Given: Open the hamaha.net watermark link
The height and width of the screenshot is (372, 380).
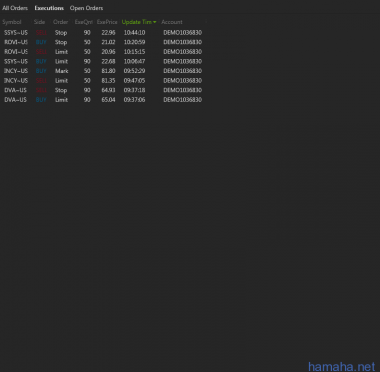Looking at the screenshot, I should (341, 366).
